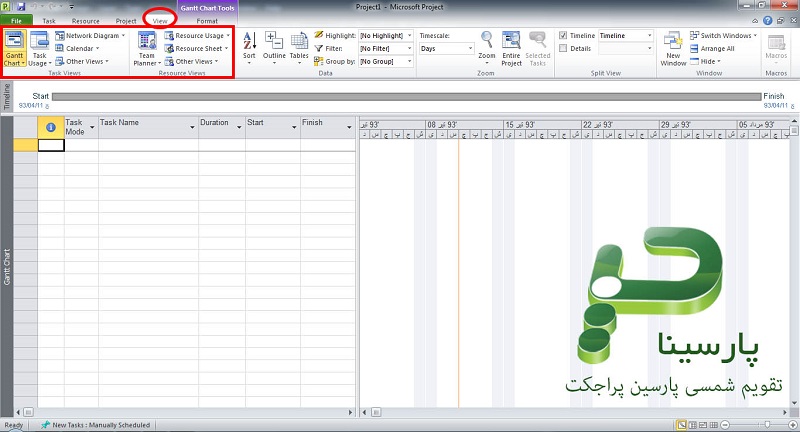
Task: Click the status bar zoom slider handle
Action: 768,425
